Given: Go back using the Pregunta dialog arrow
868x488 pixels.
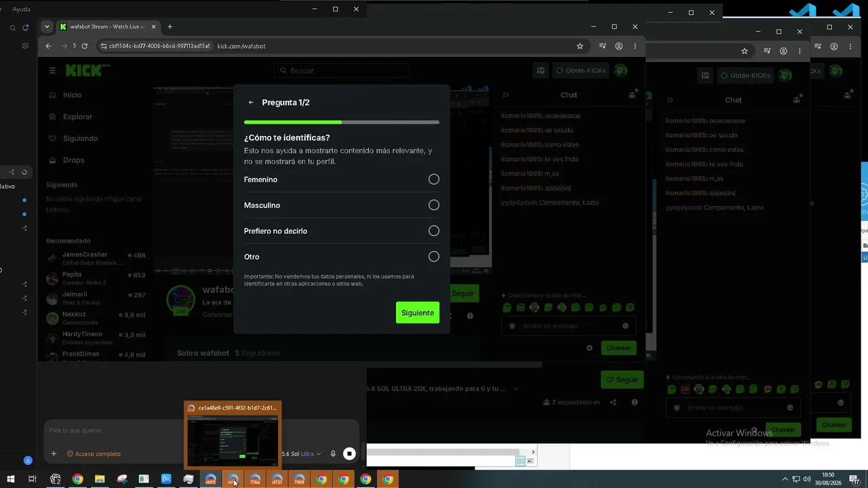Looking at the screenshot, I should point(251,102).
